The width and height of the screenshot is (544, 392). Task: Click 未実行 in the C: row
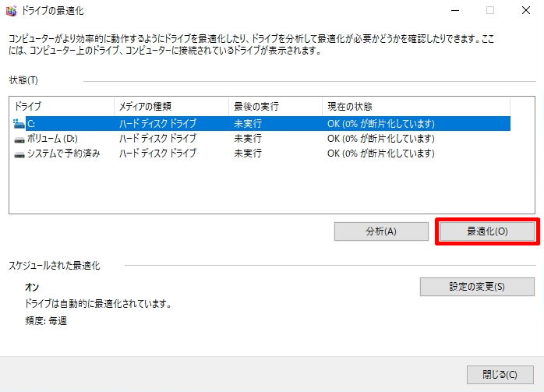(248, 123)
